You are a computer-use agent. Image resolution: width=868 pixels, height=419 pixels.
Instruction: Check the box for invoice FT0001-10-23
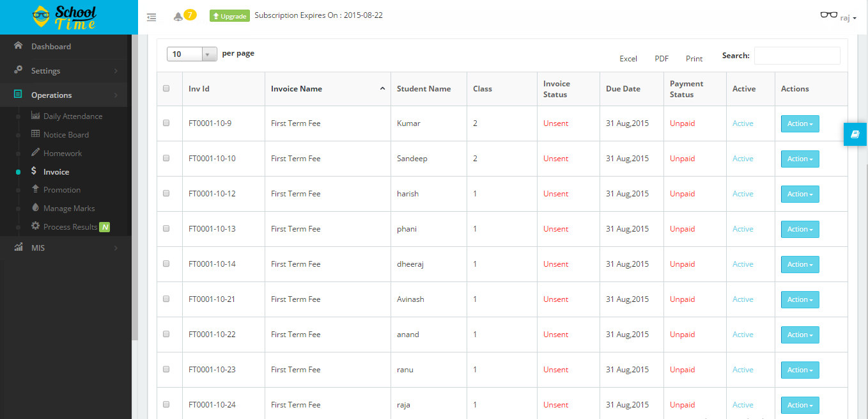166,369
